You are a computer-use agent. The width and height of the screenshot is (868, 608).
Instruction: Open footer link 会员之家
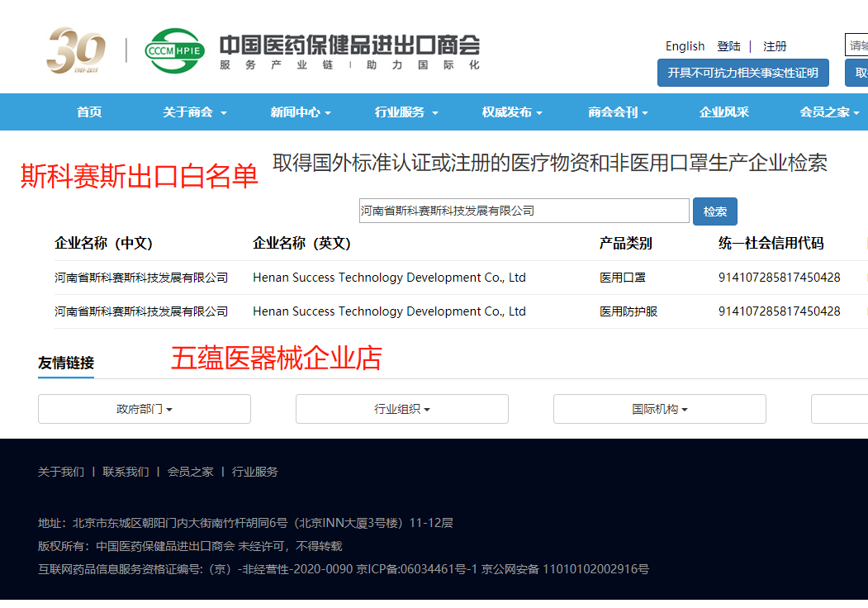click(191, 472)
